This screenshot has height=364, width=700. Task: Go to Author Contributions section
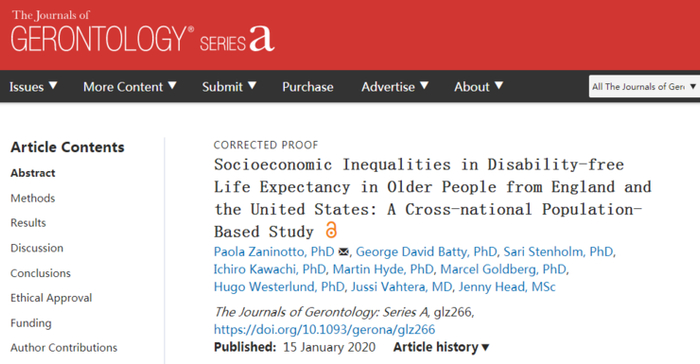(x=64, y=347)
